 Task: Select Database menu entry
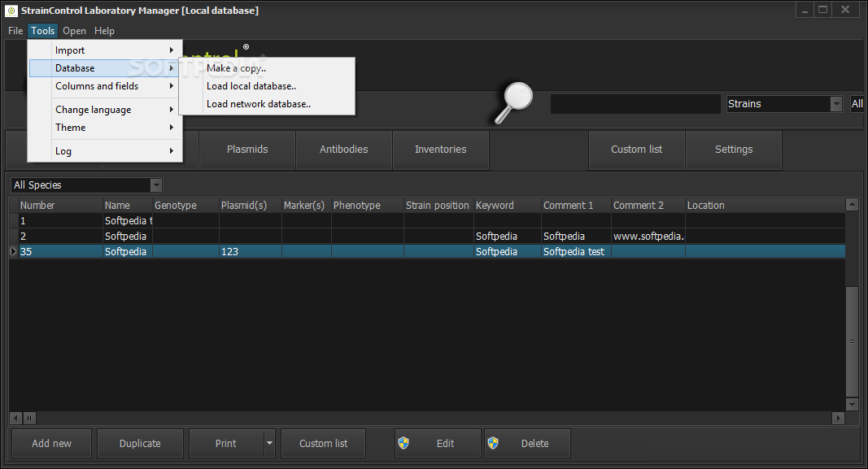tap(105, 68)
